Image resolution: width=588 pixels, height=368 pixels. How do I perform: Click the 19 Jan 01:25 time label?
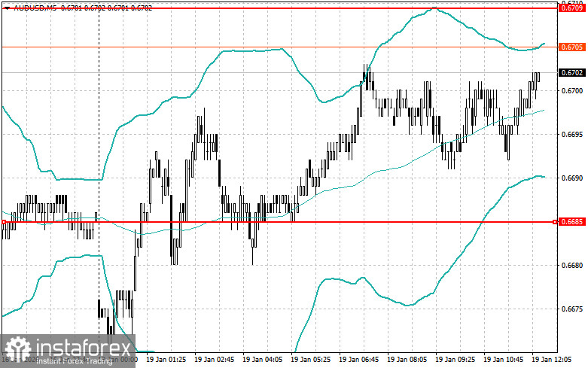(166, 360)
